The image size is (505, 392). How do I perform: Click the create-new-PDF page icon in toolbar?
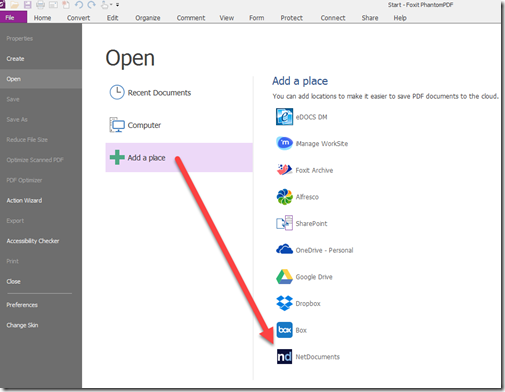point(66,4)
